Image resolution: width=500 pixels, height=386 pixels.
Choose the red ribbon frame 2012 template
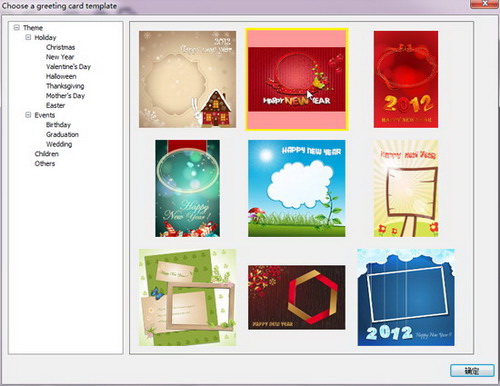[406, 79]
